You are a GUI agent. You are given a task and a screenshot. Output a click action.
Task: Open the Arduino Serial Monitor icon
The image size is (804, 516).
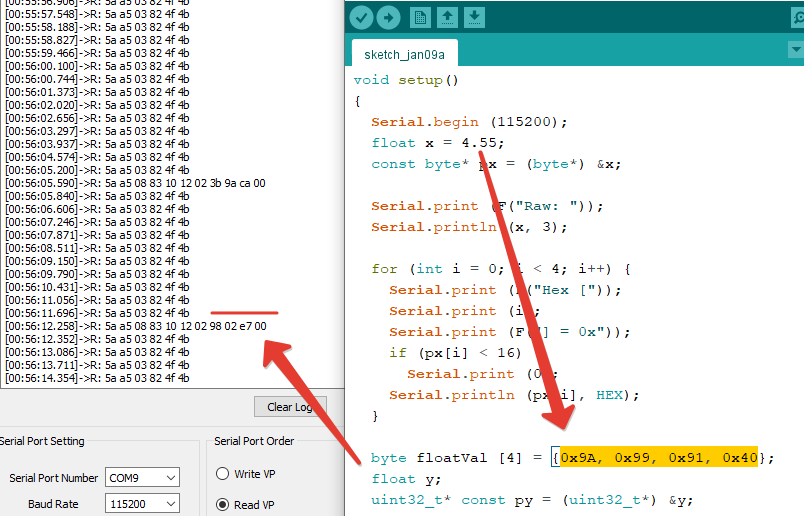797,18
